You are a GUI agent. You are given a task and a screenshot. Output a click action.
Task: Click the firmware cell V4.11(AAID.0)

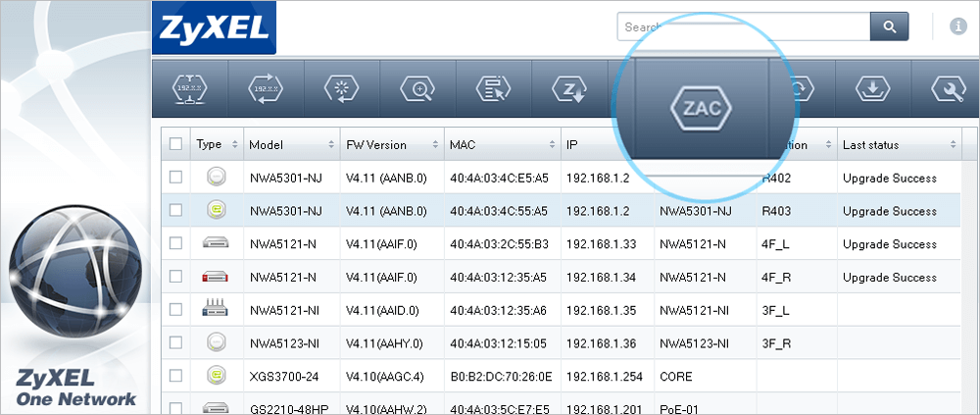coord(382,310)
